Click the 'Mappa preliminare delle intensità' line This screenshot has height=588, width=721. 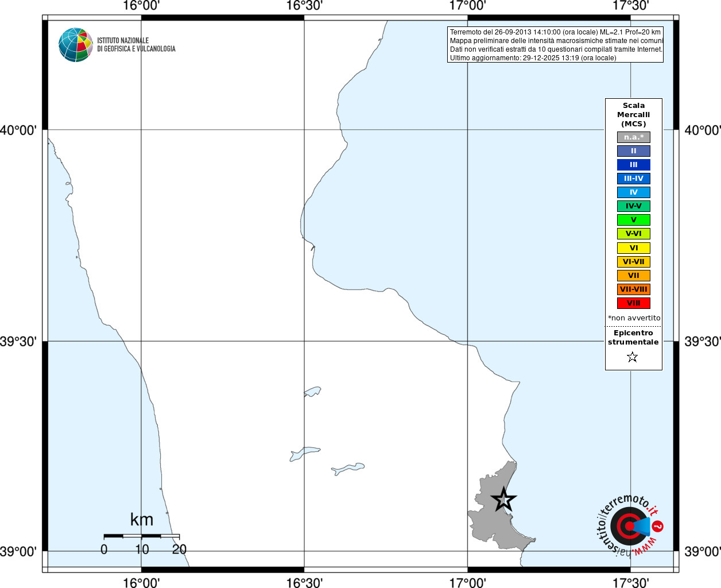pos(556,41)
